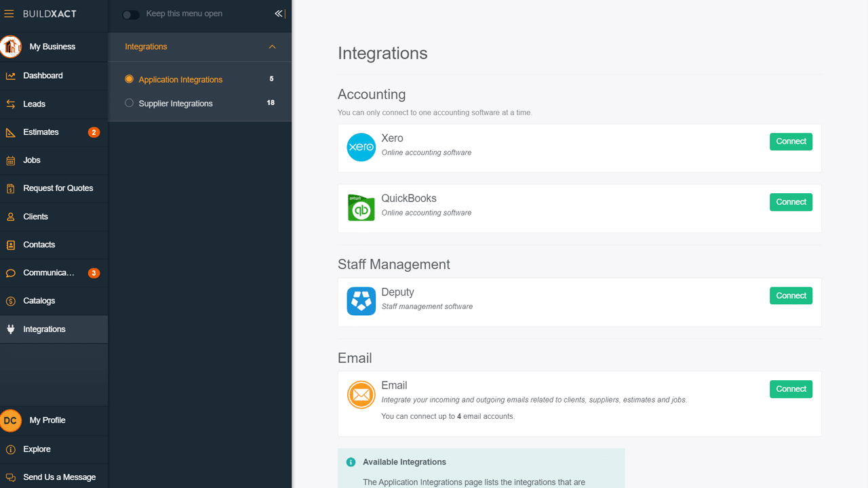Viewport: 868px width, 488px height.
Task: Open Catalogs menu item
Action: point(54,300)
